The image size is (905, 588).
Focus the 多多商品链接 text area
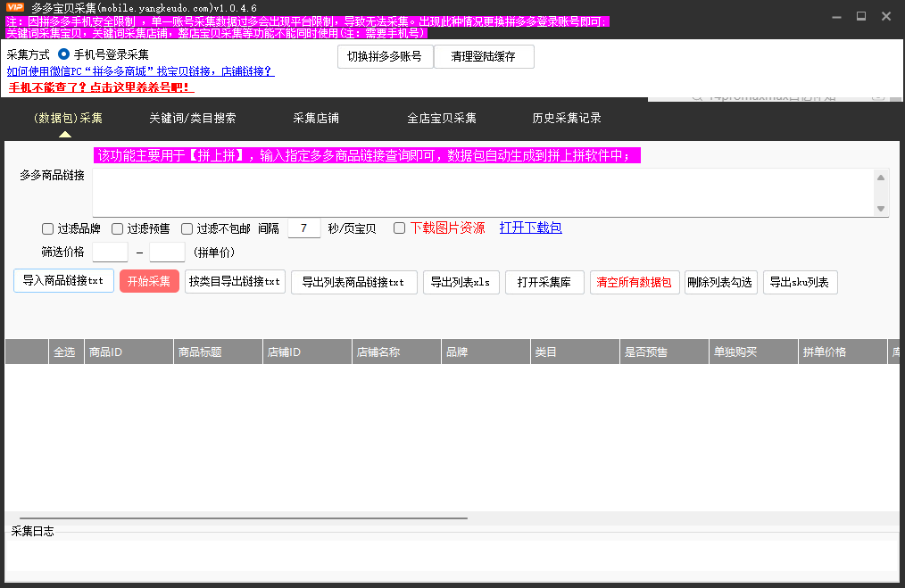click(484, 193)
